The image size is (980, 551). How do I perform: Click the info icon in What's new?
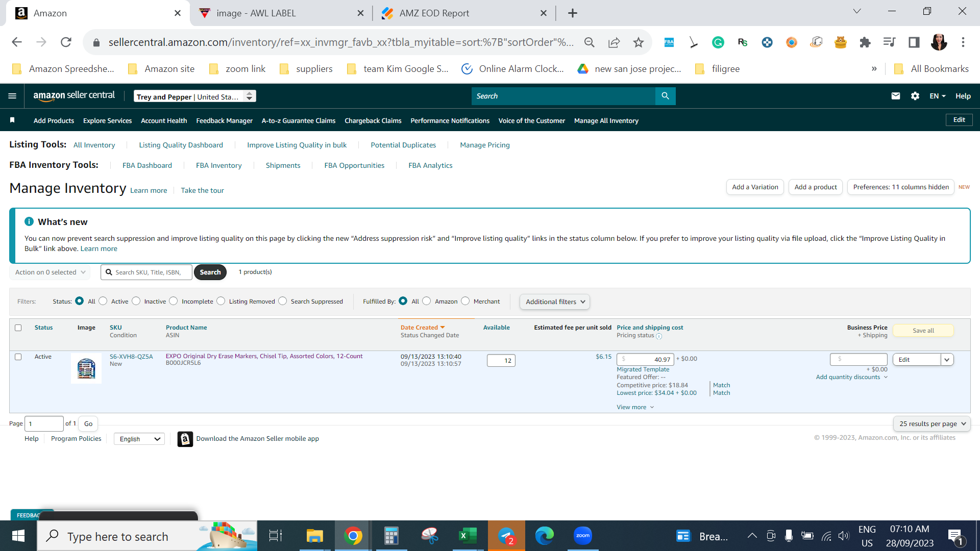(x=29, y=221)
